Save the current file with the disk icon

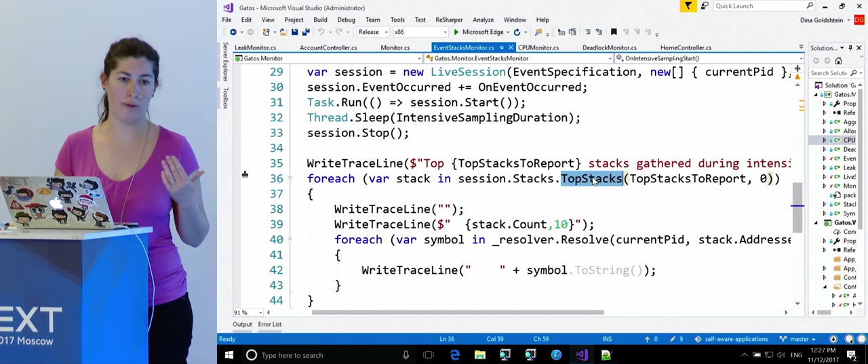coord(295,33)
